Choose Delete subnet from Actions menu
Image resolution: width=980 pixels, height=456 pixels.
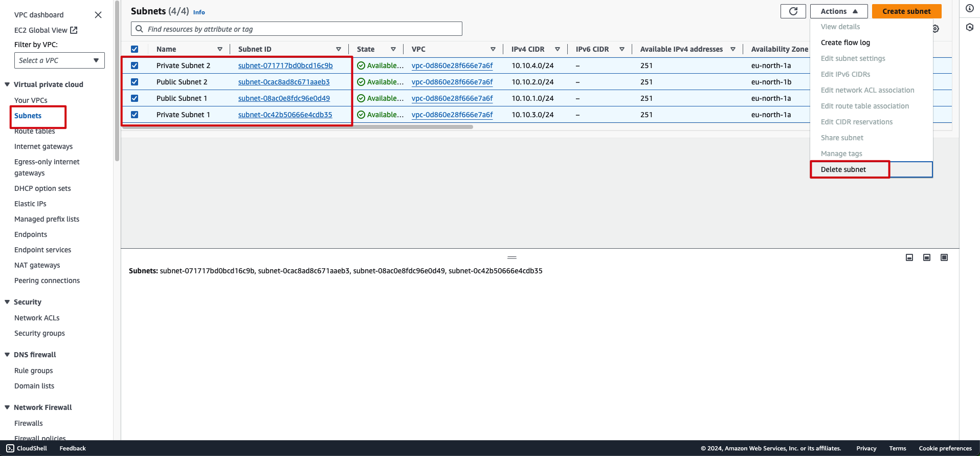(x=843, y=169)
